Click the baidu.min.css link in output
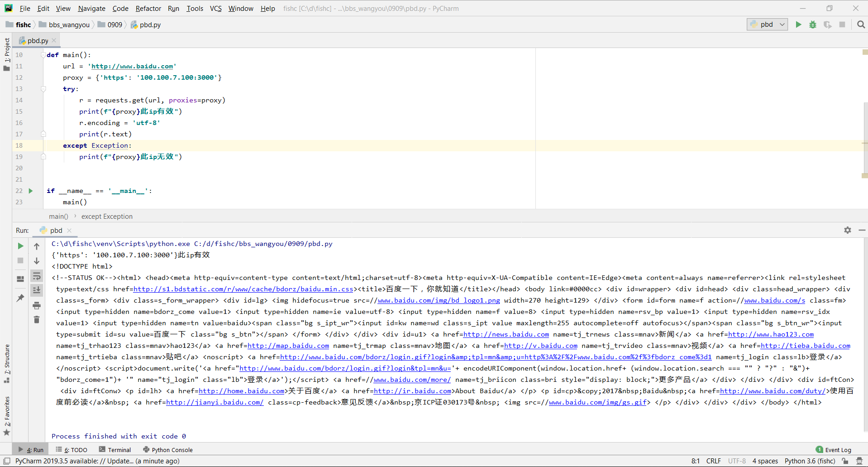This screenshot has height=467, width=868. 243,289
